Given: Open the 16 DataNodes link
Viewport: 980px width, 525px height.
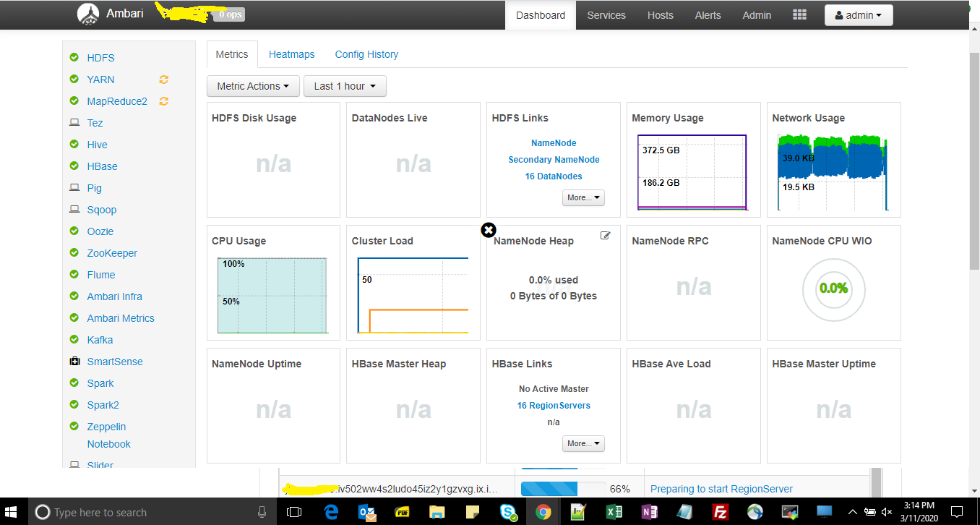Looking at the screenshot, I should coord(553,176).
